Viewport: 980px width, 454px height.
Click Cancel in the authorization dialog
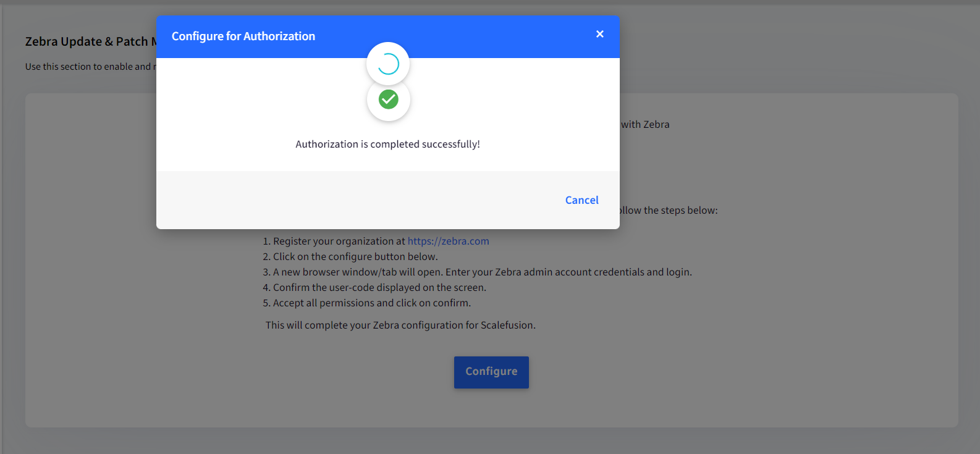click(x=581, y=200)
